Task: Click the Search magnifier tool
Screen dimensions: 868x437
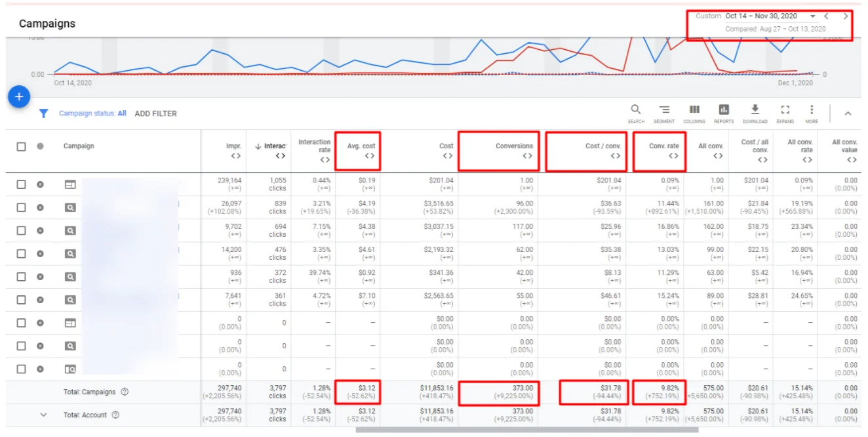Action: pos(635,112)
